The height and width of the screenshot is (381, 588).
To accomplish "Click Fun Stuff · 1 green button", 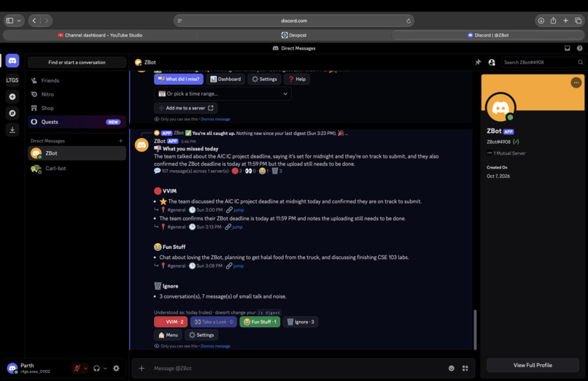I will [260, 322].
